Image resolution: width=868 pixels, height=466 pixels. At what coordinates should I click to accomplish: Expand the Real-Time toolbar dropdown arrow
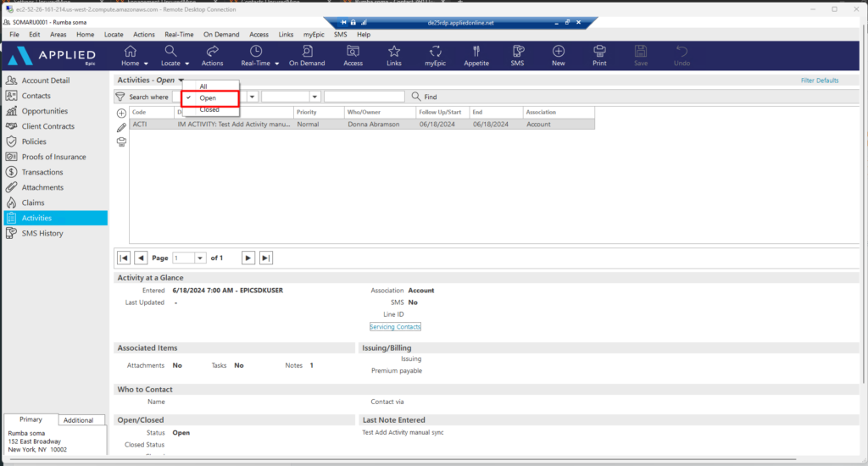coord(277,64)
